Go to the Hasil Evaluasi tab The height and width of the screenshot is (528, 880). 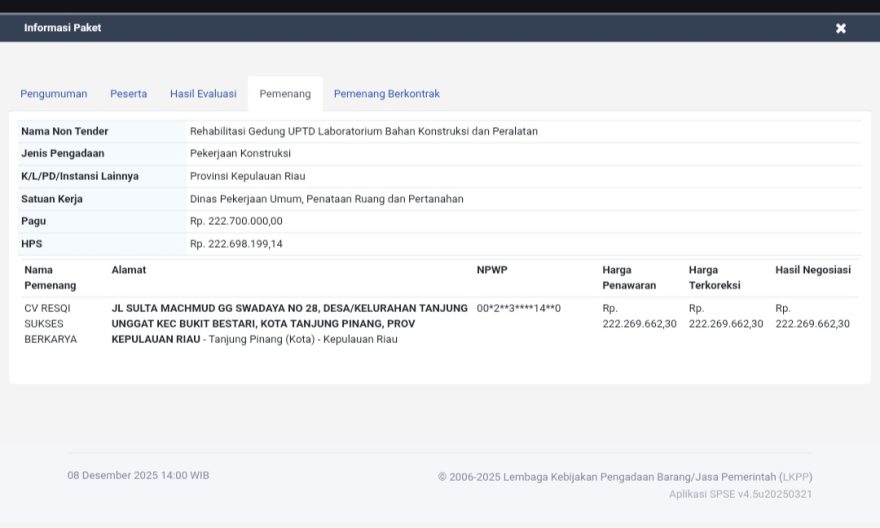coord(203,94)
